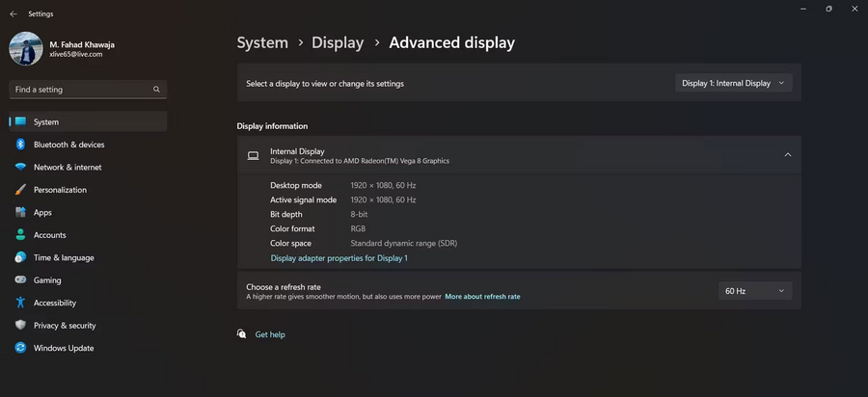Viewport: 868px width, 397px height.
Task: Open the 60 Hz refresh rate dropdown
Action: (x=755, y=291)
